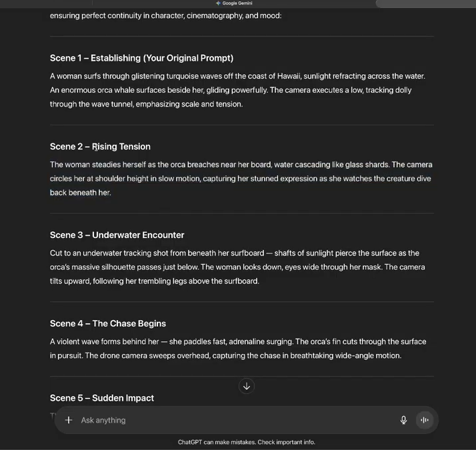Image resolution: width=476 pixels, height=450 pixels.
Task: Click the paragraph describing the orca breaching
Action: (x=241, y=179)
